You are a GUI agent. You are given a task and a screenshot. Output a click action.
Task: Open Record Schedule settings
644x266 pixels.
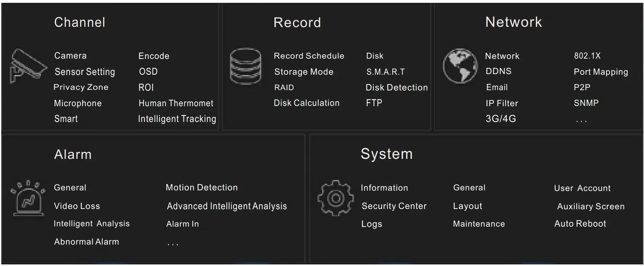point(309,56)
